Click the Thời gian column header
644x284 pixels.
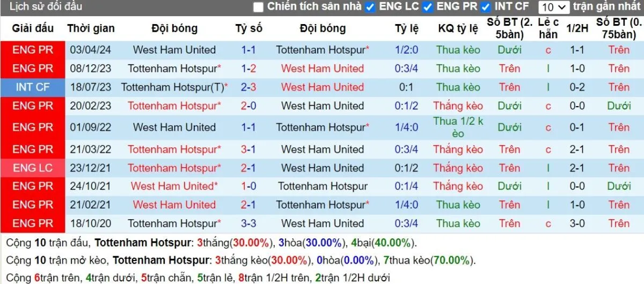(x=91, y=28)
